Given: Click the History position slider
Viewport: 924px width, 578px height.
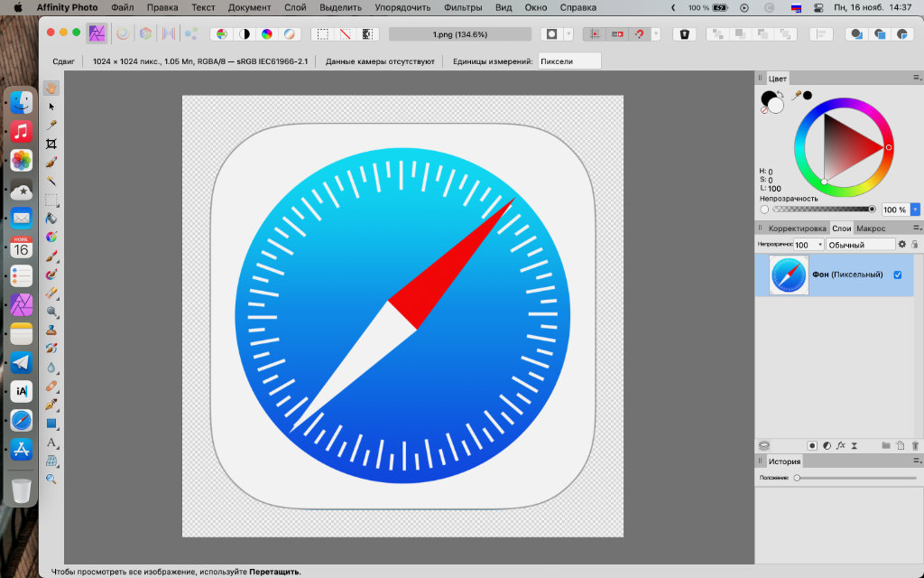Looking at the screenshot, I should [797, 478].
